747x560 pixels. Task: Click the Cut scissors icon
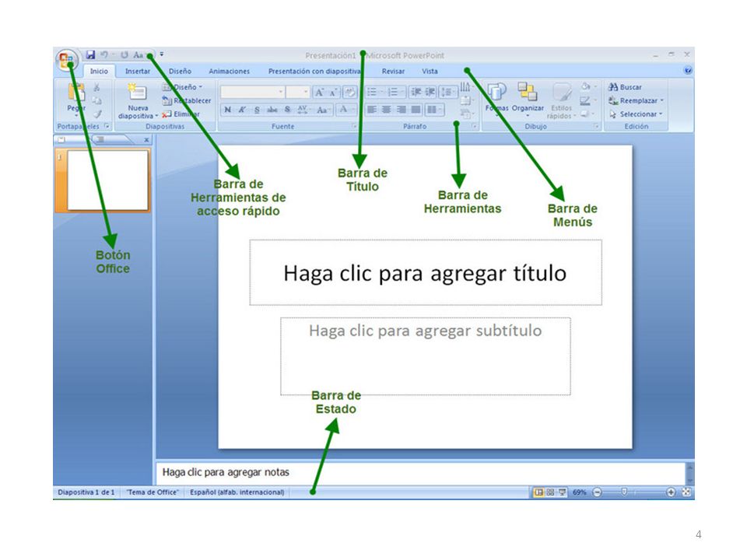(x=96, y=87)
